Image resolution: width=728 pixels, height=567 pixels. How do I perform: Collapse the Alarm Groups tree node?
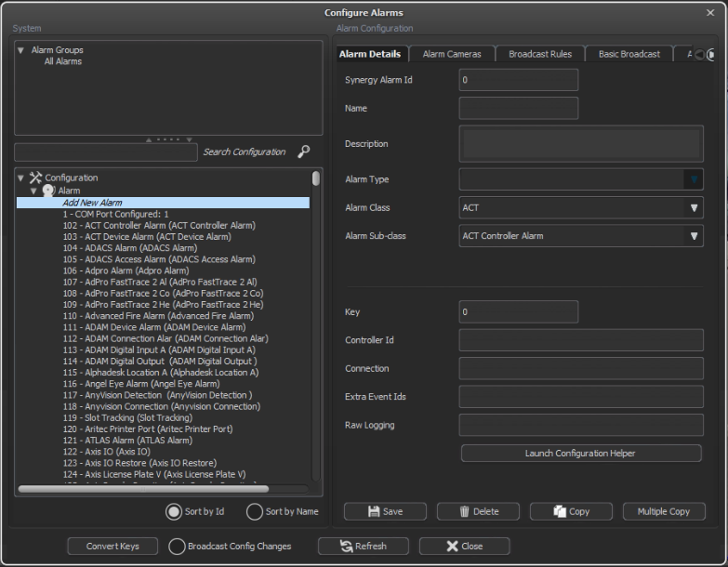(21, 50)
